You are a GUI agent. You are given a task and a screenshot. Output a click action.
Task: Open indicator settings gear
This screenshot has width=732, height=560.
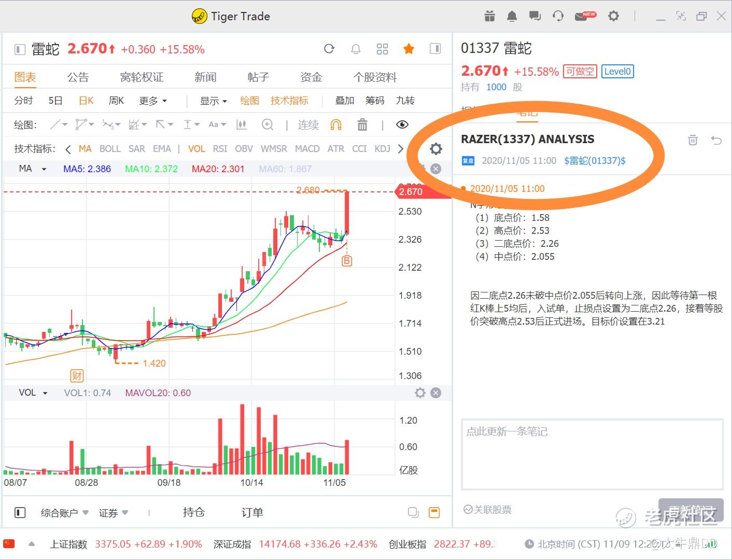[436, 149]
